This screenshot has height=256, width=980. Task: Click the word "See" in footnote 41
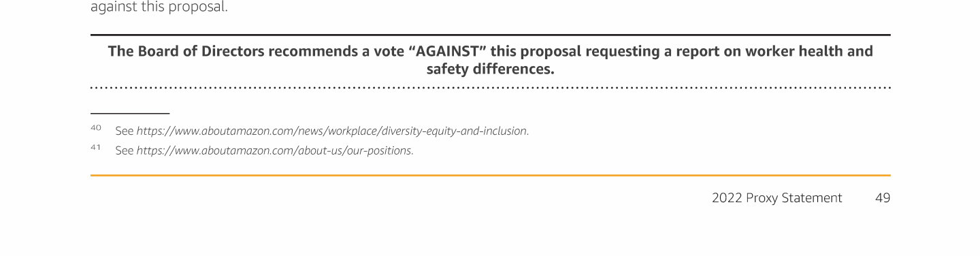pyautogui.click(x=125, y=150)
